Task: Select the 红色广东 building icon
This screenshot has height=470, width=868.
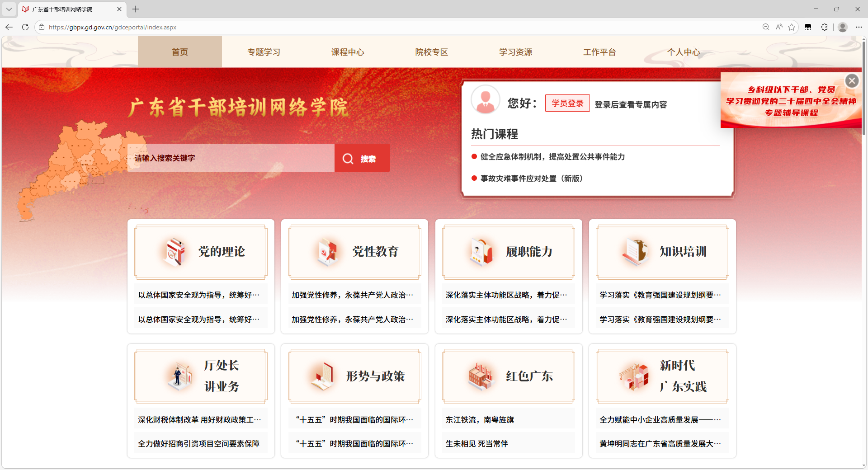Action: (480, 376)
